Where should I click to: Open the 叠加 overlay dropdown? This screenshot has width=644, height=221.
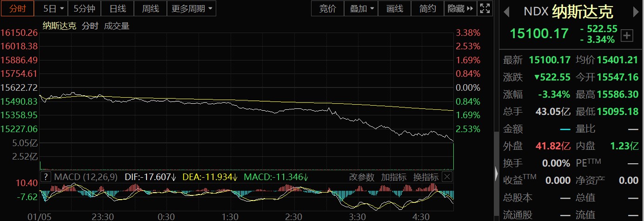[361, 8]
